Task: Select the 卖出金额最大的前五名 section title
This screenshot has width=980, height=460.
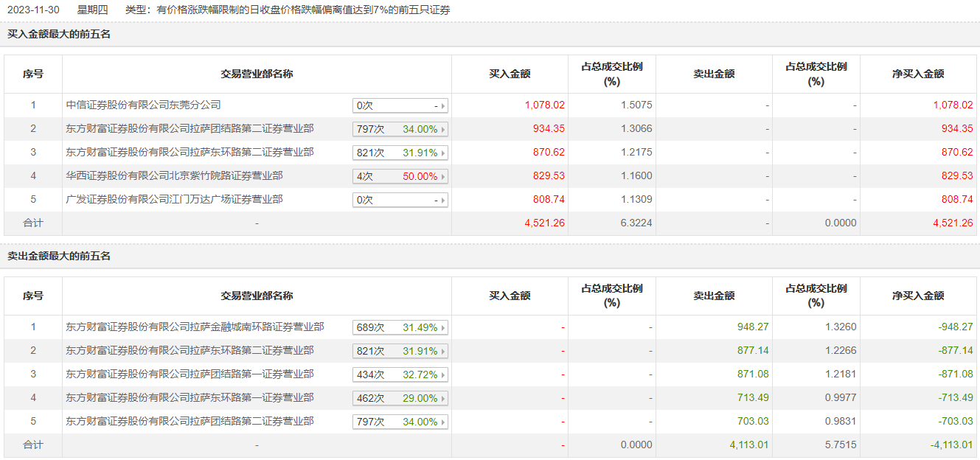Action: [x=59, y=256]
